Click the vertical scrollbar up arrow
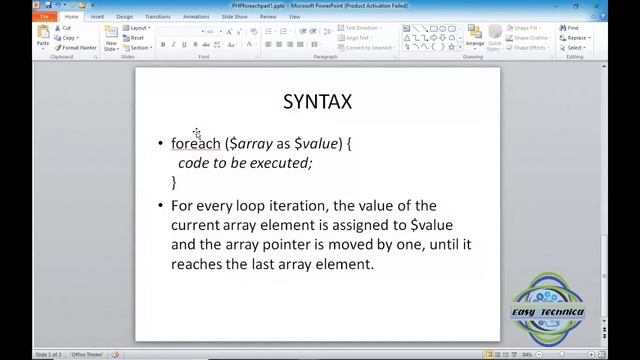The height and width of the screenshot is (360, 640). (604, 66)
